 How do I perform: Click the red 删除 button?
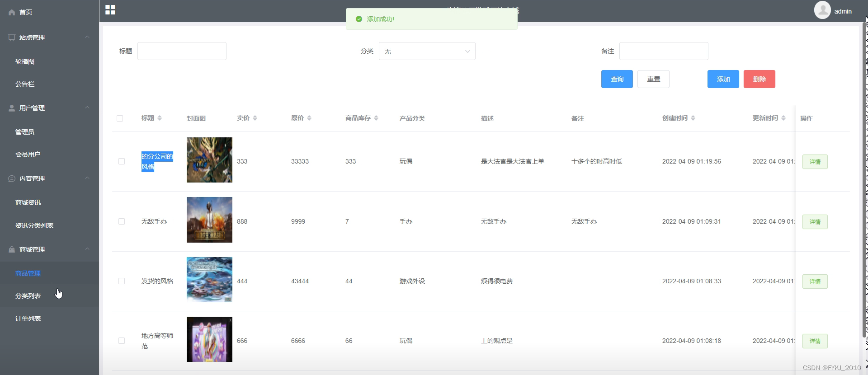[759, 79]
